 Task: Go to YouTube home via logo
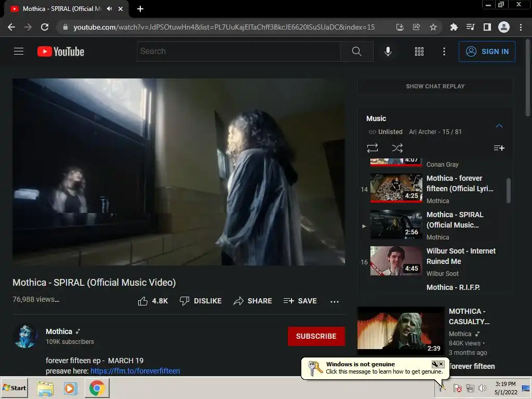click(x=61, y=51)
